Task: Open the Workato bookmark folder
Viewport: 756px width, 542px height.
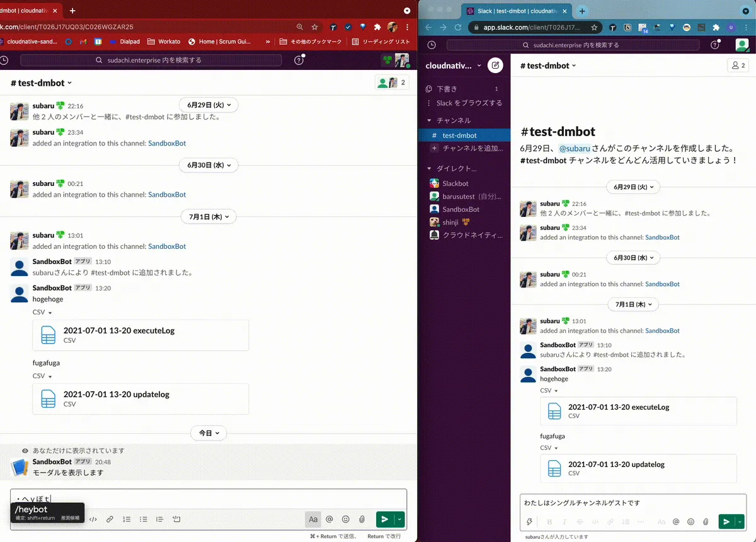Action: [163, 42]
